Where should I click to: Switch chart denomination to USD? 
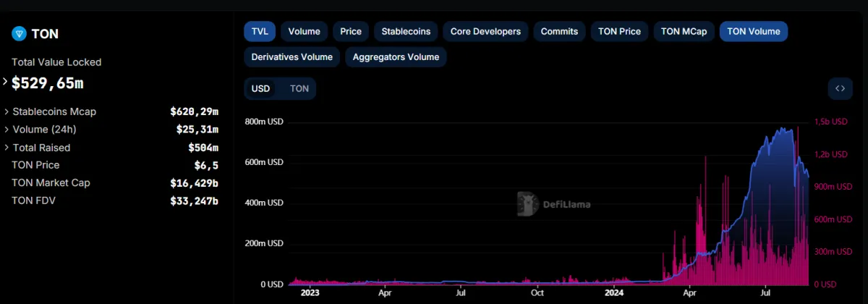(261, 88)
